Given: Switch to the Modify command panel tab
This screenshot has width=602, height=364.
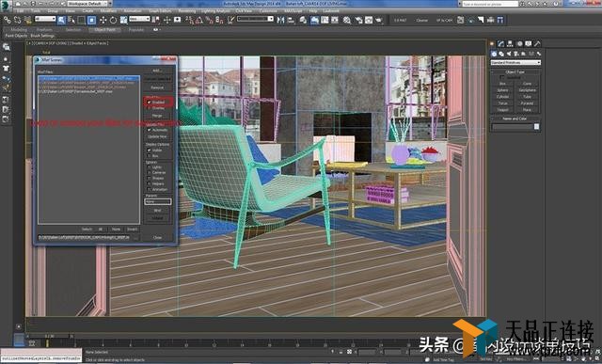Looking at the screenshot, I should [x=501, y=44].
